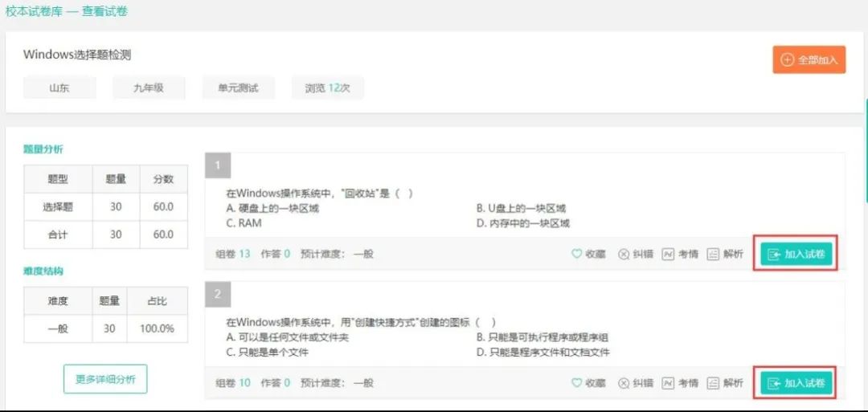
Task: Click the 一般 difficulty table cell
Action: tap(58, 328)
